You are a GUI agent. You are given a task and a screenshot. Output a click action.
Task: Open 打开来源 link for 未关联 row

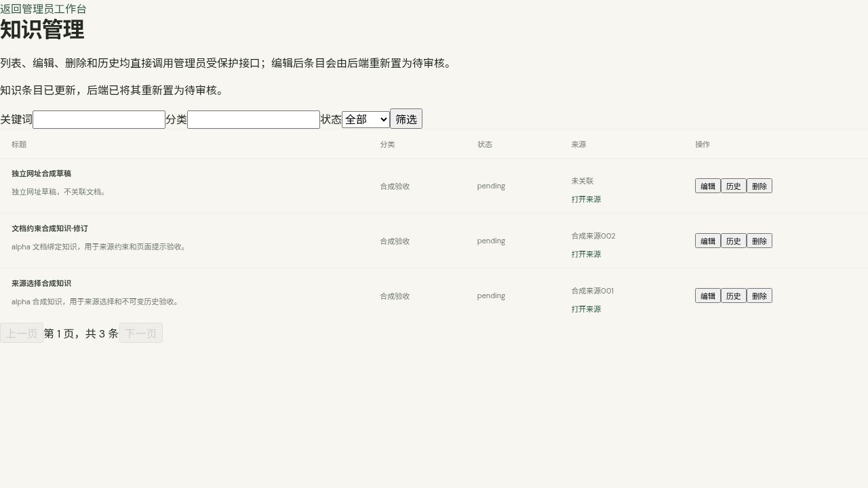click(x=586, y=199)
